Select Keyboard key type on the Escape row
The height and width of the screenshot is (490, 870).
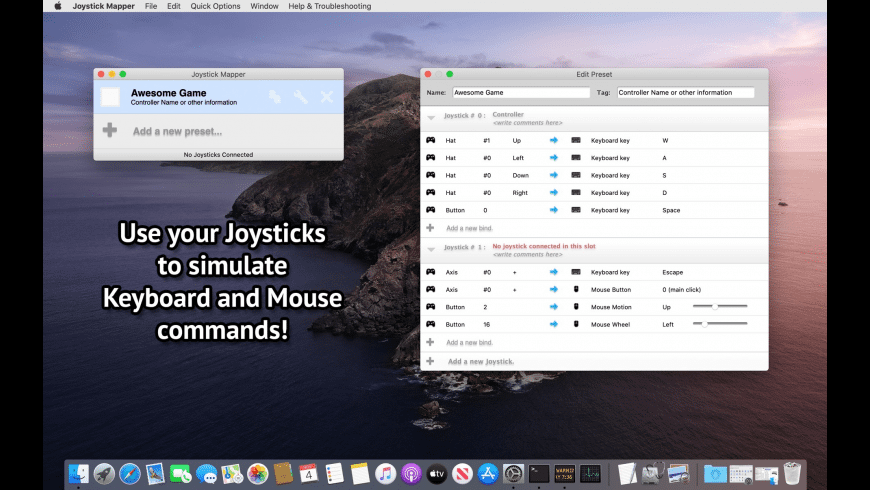point(610,271)
